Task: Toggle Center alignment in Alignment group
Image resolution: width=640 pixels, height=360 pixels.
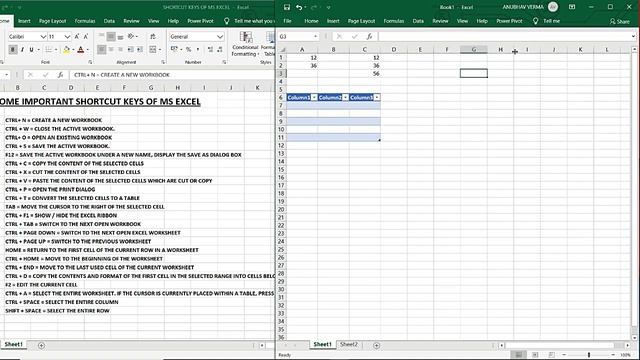Action: coord(111,49)
